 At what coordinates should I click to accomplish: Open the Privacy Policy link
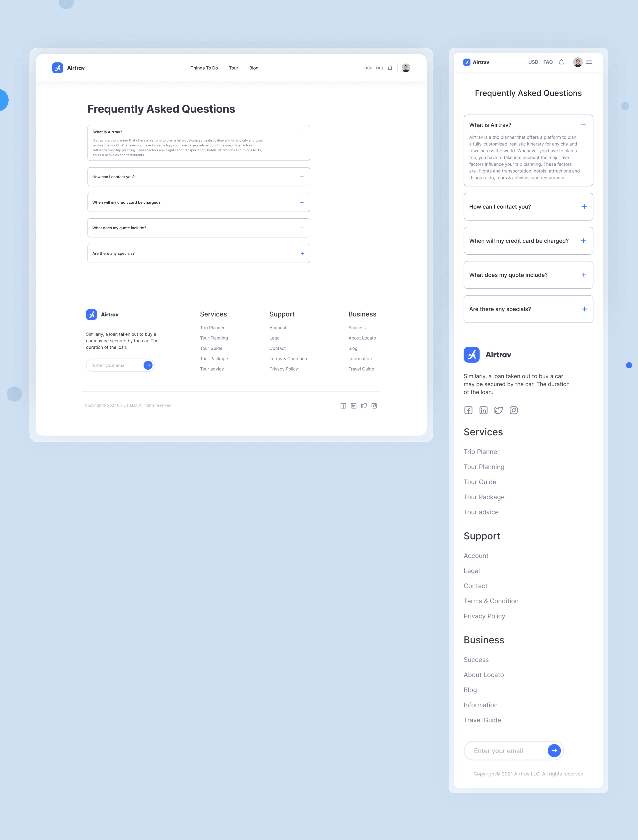pos(283,369)
